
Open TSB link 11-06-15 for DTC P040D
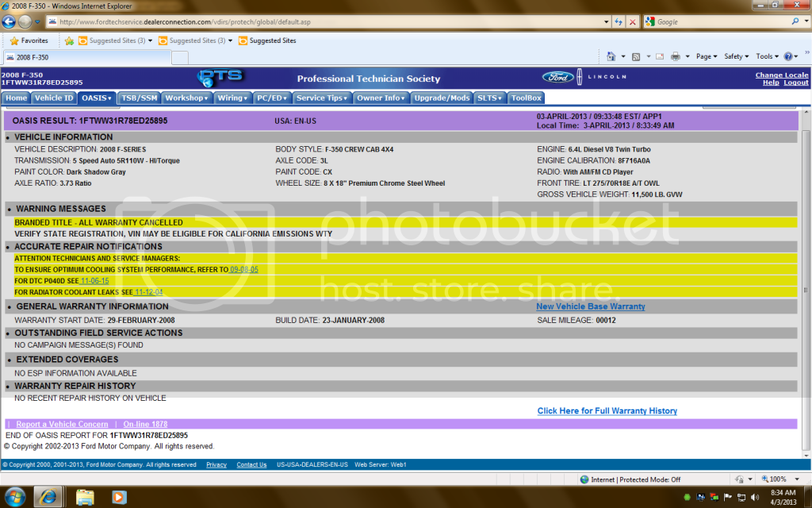pyautogui.click(x=94, y=281)
